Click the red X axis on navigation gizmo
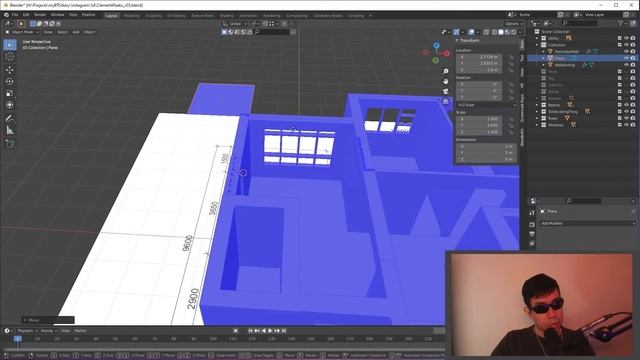The height and width of the screenshot is (360, 640). coord(447,53)
